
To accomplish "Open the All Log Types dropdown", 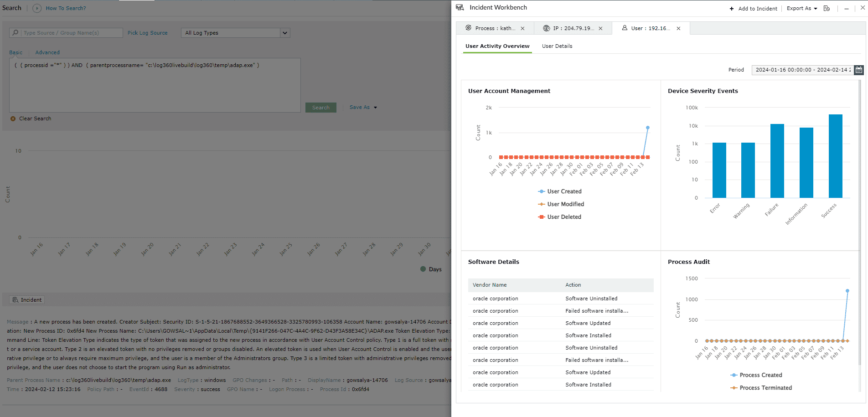I will pos(235,33).
